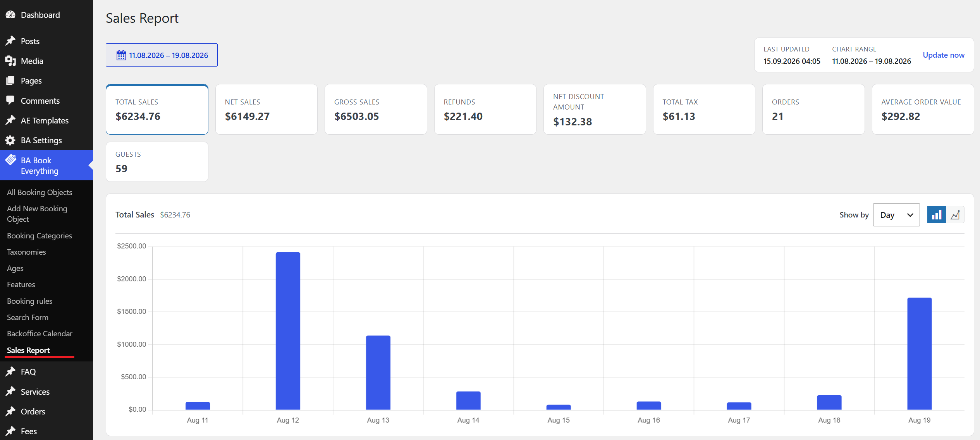This screenshot has width=980, height=440.
Task: Select the Orders metric card
Action: [813, 109]
